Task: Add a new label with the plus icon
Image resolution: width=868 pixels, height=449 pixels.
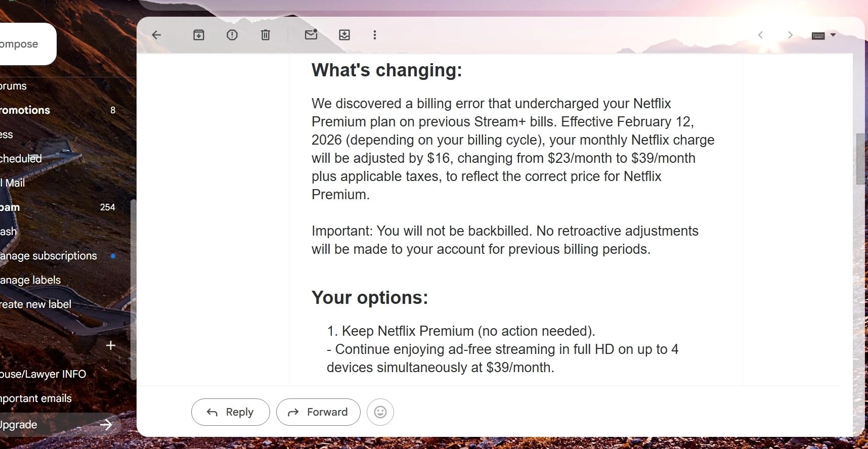Action: coord(111,345)
